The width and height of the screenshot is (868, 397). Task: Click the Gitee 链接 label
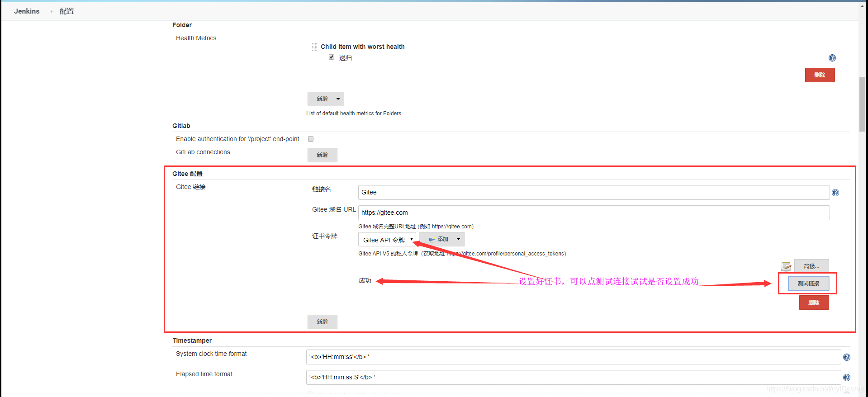191,187
